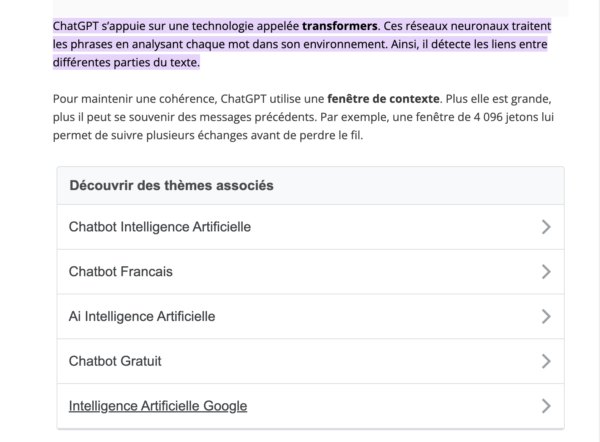Click the Découvrir des thèmes associés header
600x442 pixels.
coord(171,186)
